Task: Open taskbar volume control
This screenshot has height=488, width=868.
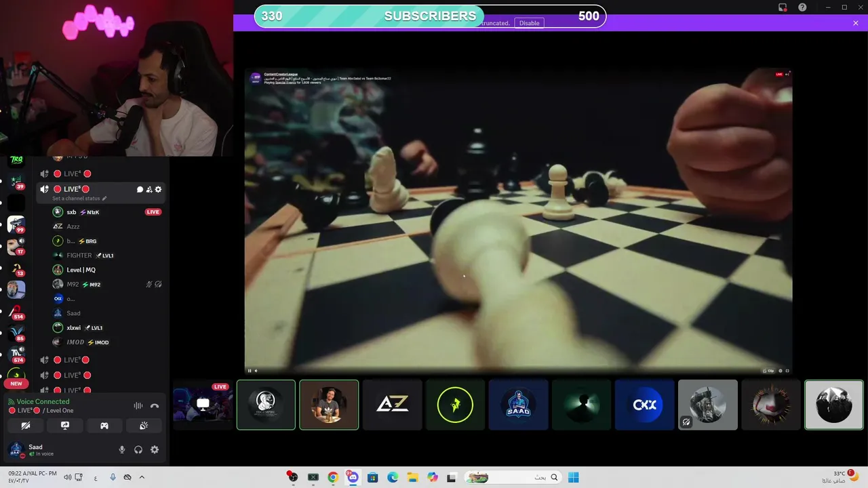Action: [67, 477]
